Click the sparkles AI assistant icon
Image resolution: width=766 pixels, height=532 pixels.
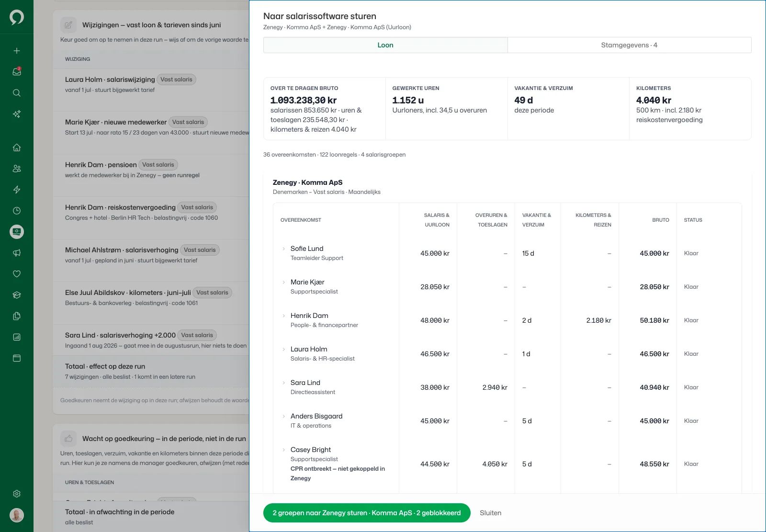click(17, 114)
